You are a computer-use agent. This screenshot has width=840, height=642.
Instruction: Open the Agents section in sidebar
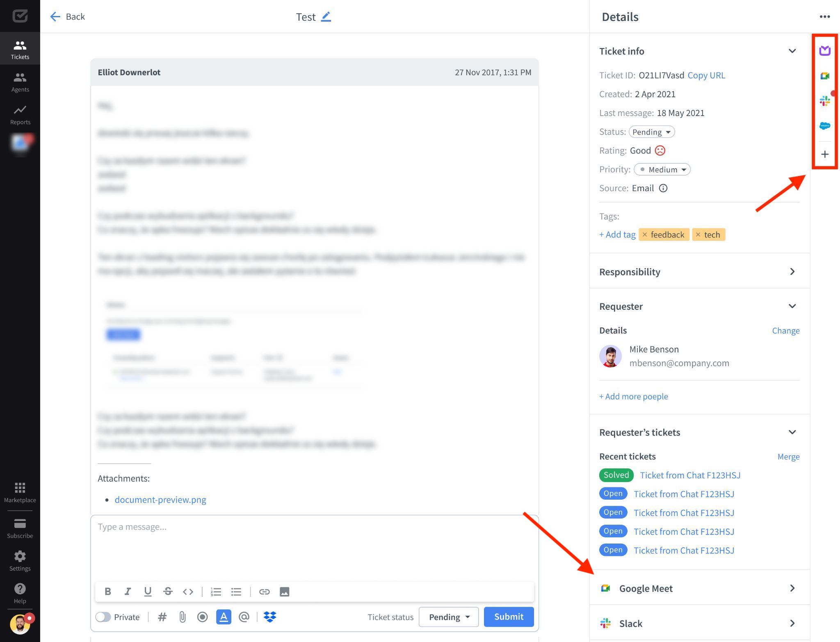[20, 82]
